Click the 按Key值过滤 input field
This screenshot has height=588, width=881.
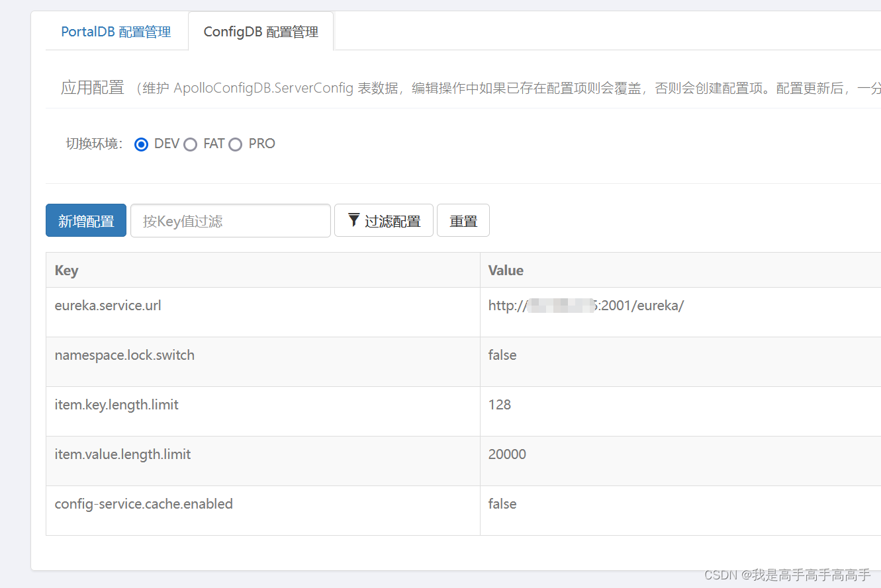coord(230,220)
